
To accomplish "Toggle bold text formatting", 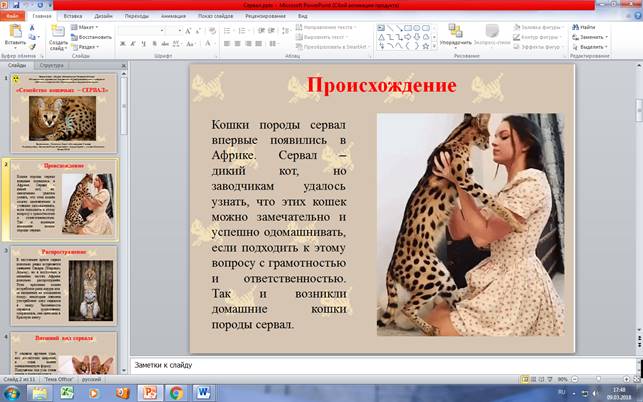I will [122, 45].
